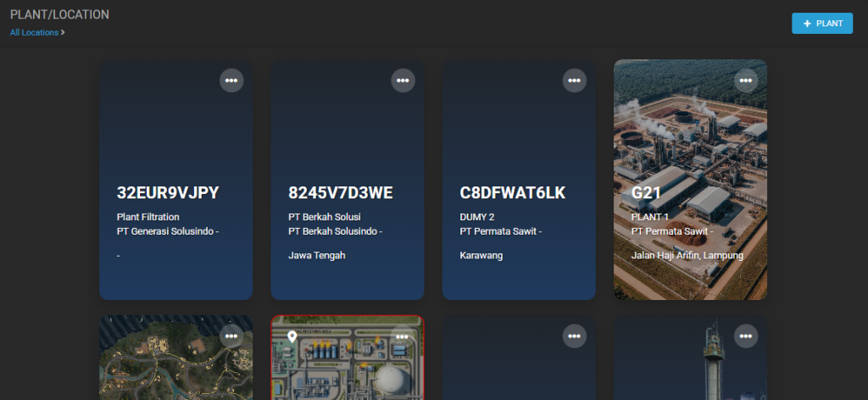
Task: Open three-dot menu on red-bordered card
Action: tap(403, 336)
